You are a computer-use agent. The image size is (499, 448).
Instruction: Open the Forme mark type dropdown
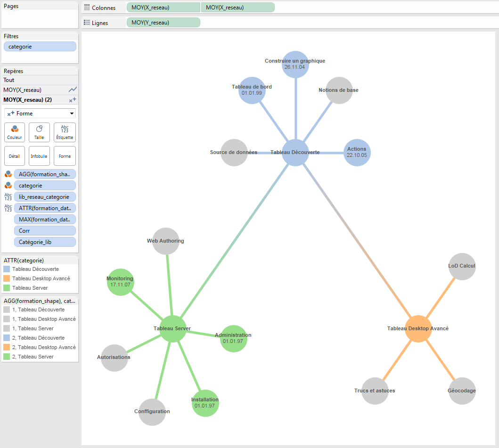[40, 113]
